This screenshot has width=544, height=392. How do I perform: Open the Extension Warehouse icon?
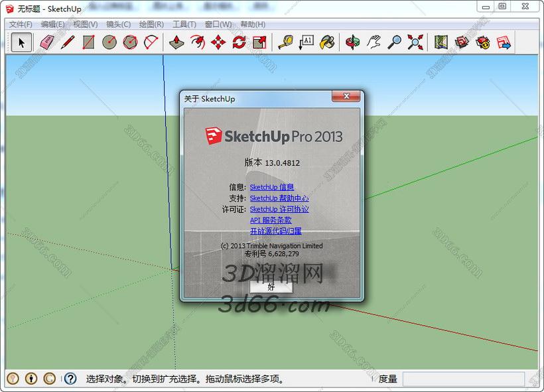tap(482, 42)
